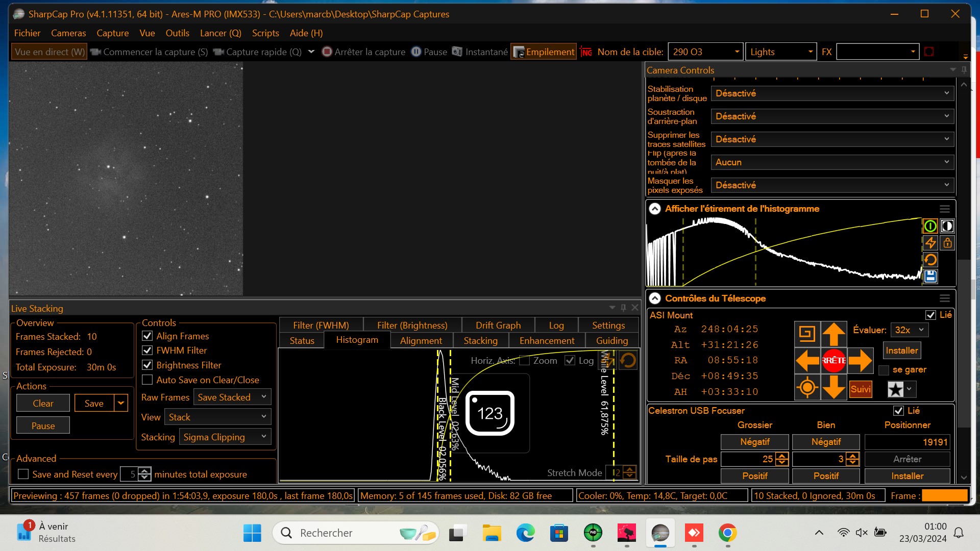
Task: Move the telescope up with the arrow
Action: tap(834, 334)
